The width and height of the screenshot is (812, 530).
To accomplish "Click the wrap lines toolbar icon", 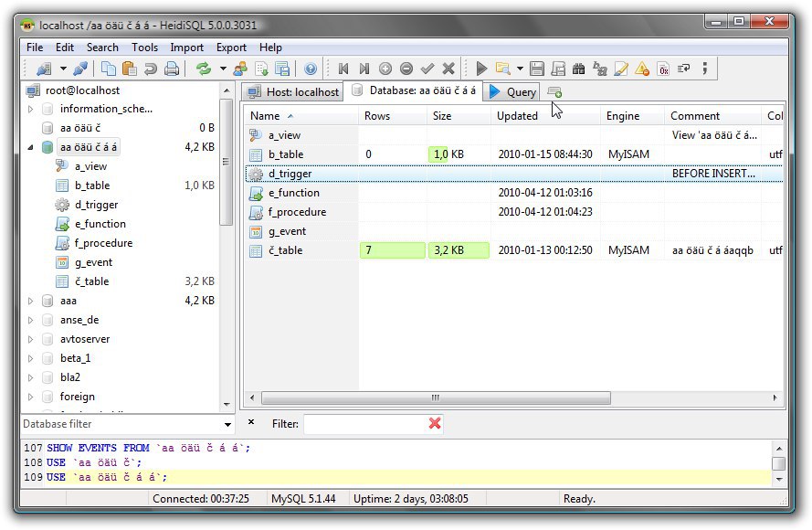I will pos(683,69).
